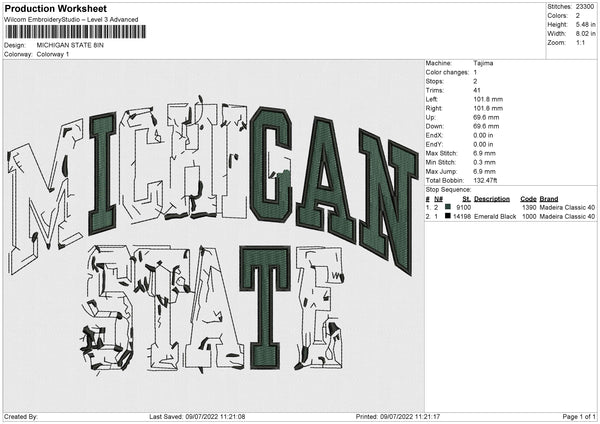This screenshot has height=424, width=600.
Task: Click the stitch count '9100' in row 1
Action: tap(463, 207)
